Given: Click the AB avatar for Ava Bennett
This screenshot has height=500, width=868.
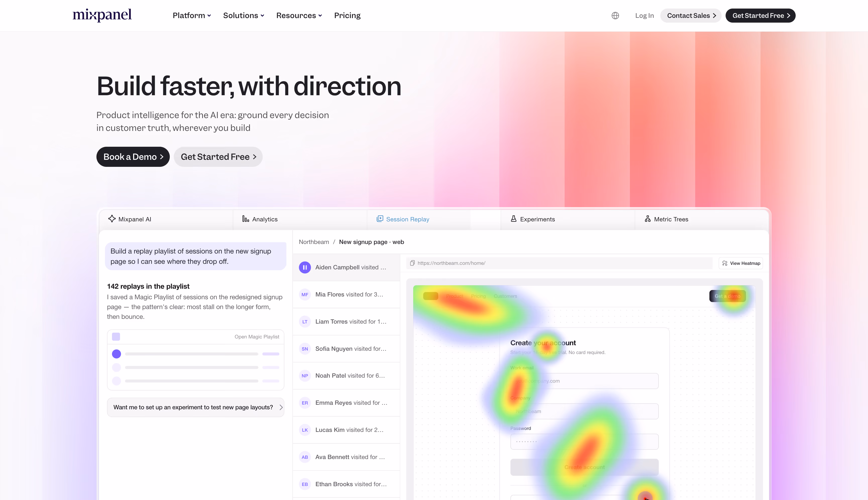Looking at the screenshot, I should click(305, 457).
